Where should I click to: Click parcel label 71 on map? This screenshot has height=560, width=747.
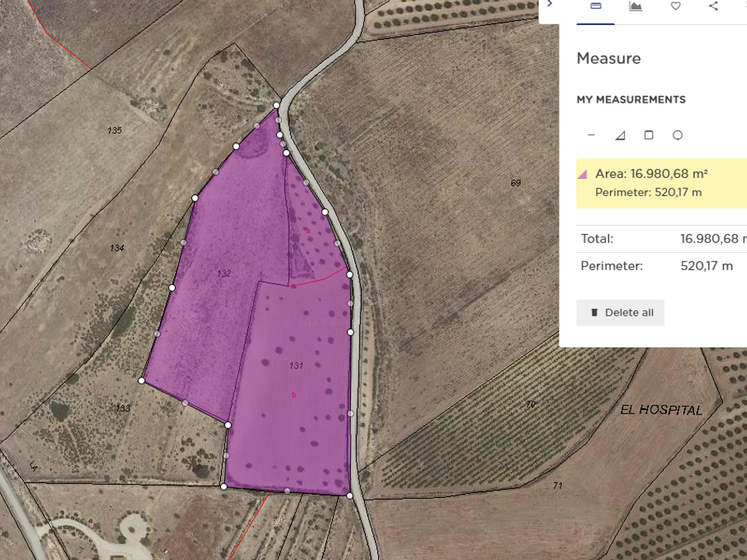tap(557, 485)
